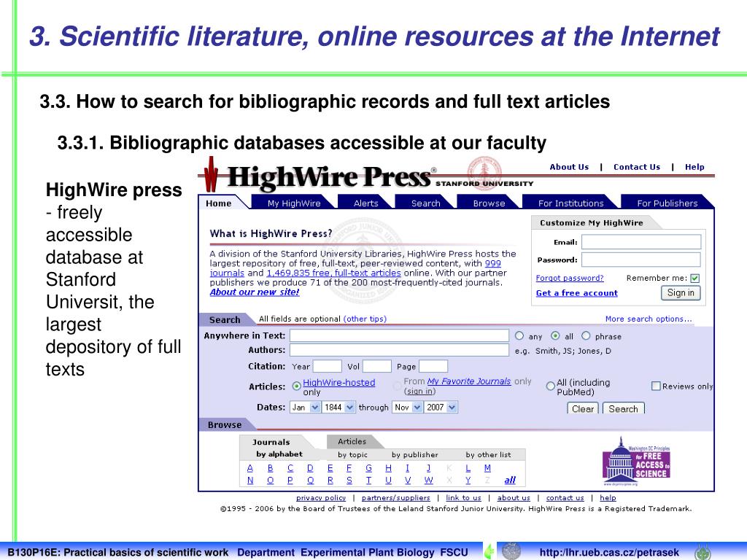
Task: Open the My HighWire tab
Action: coord(294,203)
